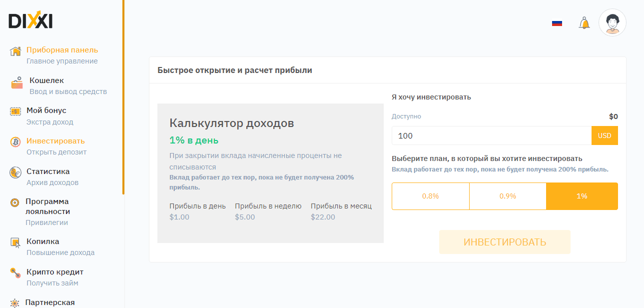Screen dimensions: 644x308
Task: Open the profile avatar menu
Action: (612, 22)
